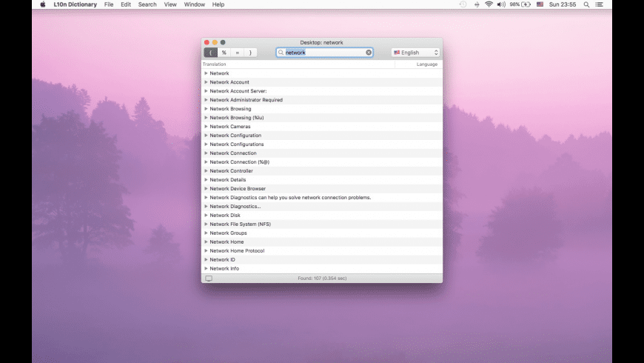Select Network Groups entry

pyautogui.click(x=228, y=233)
